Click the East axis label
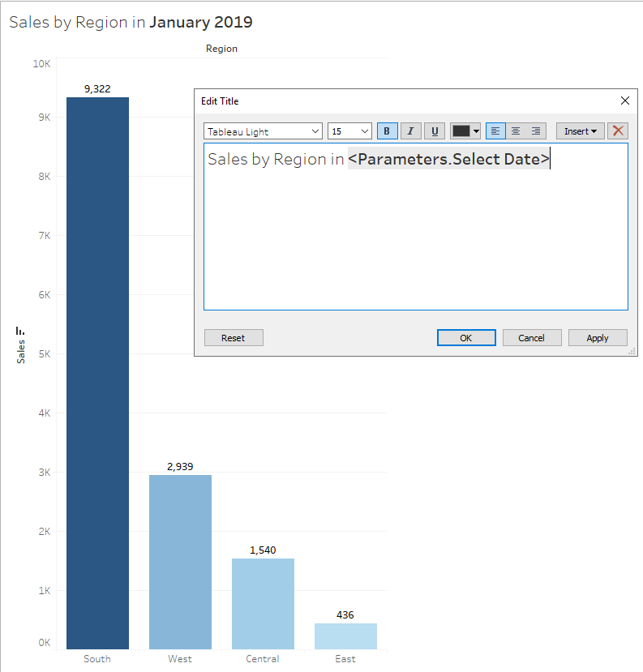The width and height of the screenshot is (643, 672). point(345,659)
